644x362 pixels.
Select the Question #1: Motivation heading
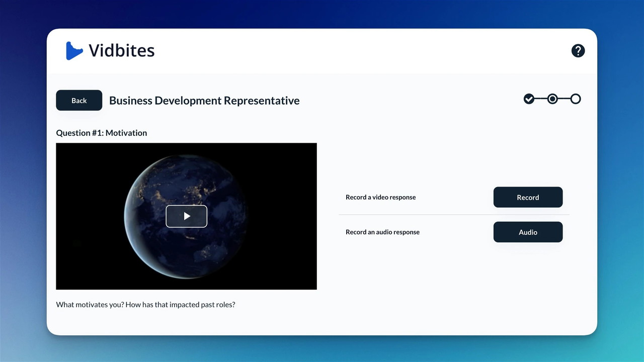click(x=102, y=133)
